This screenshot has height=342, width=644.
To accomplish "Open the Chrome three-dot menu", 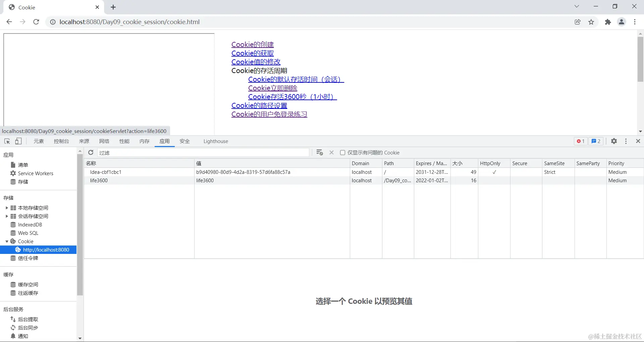I will (x=635, y=22).
